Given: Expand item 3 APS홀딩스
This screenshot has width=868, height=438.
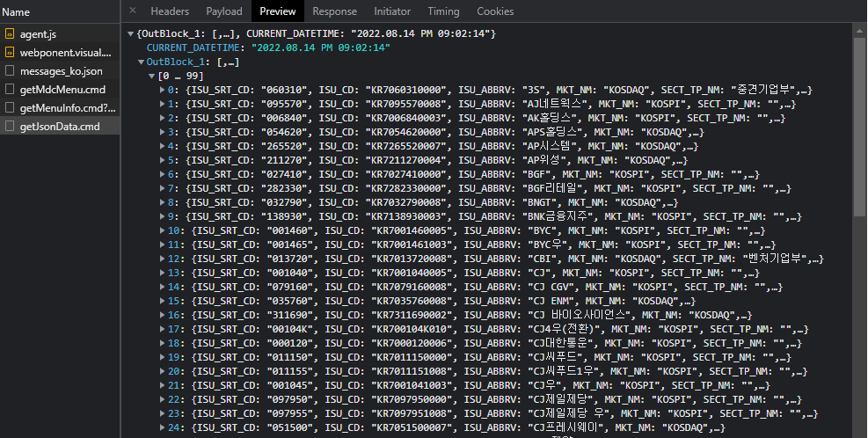Looking at the screenshot, I should coord(162,132).
